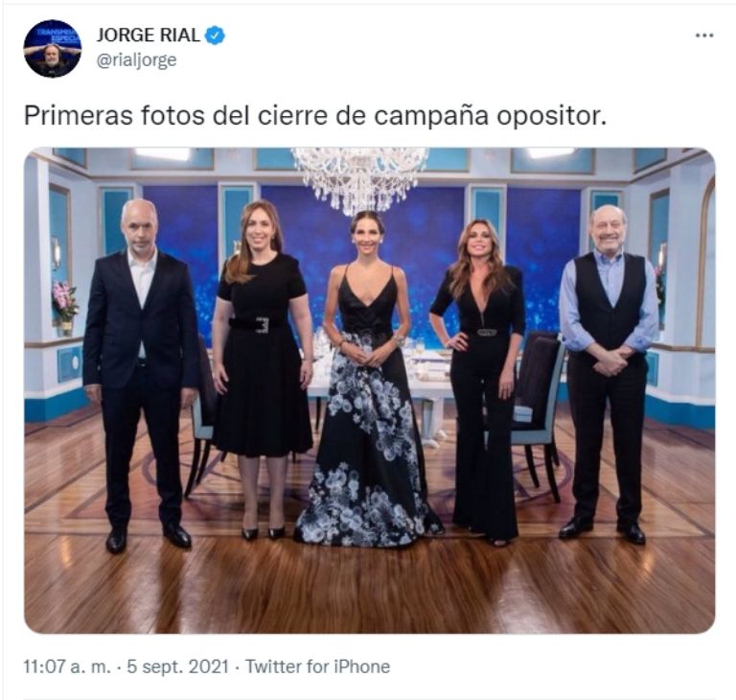Open the tweet's attached photo
The image size is (736, 700).
[369, 390]
